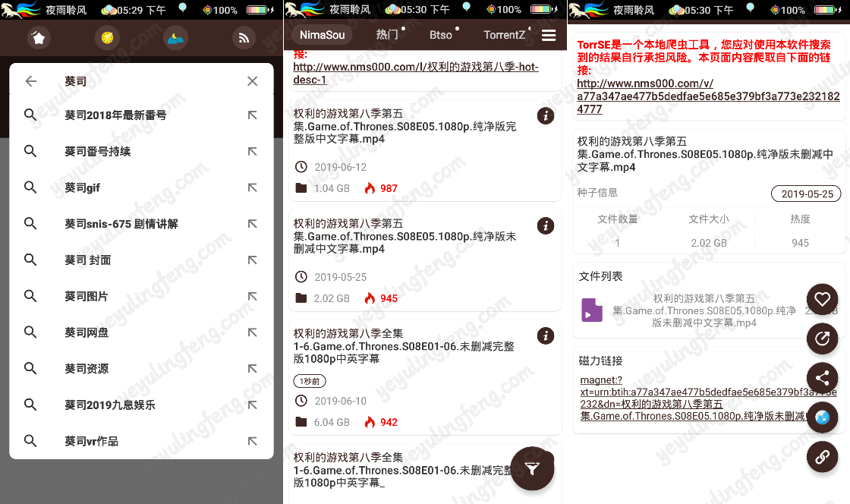
Task: Fill search with 葵司番号持续 via arrow icon
Action: coord(252,151)
